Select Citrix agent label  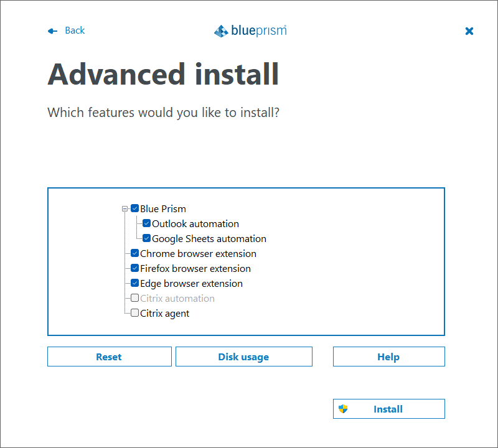coord(164,314)
